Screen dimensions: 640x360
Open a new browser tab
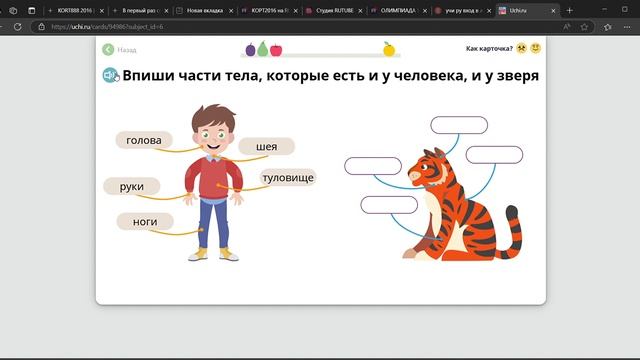click(x=570, y=11)
